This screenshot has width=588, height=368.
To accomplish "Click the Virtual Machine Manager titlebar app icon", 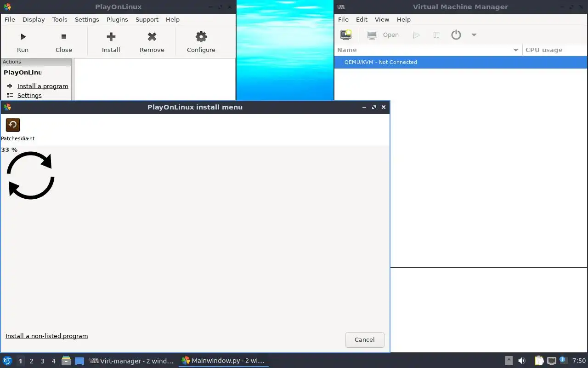I will tap(341, 7).
